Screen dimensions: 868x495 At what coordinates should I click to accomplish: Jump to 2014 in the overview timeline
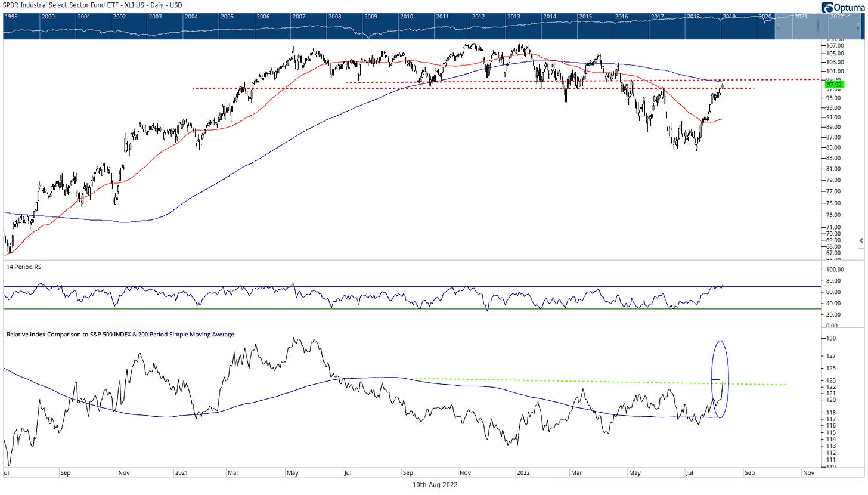click(x=550, y=17)
